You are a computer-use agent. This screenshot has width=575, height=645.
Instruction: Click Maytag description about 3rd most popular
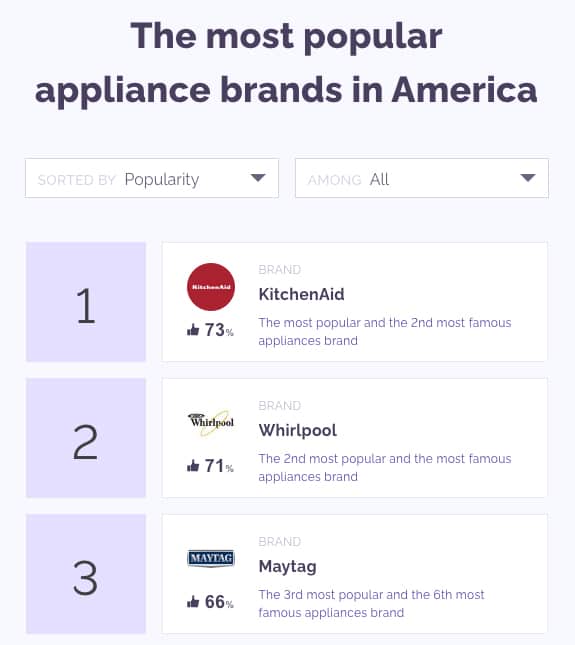pyautogui.click(x=371, y=603)
